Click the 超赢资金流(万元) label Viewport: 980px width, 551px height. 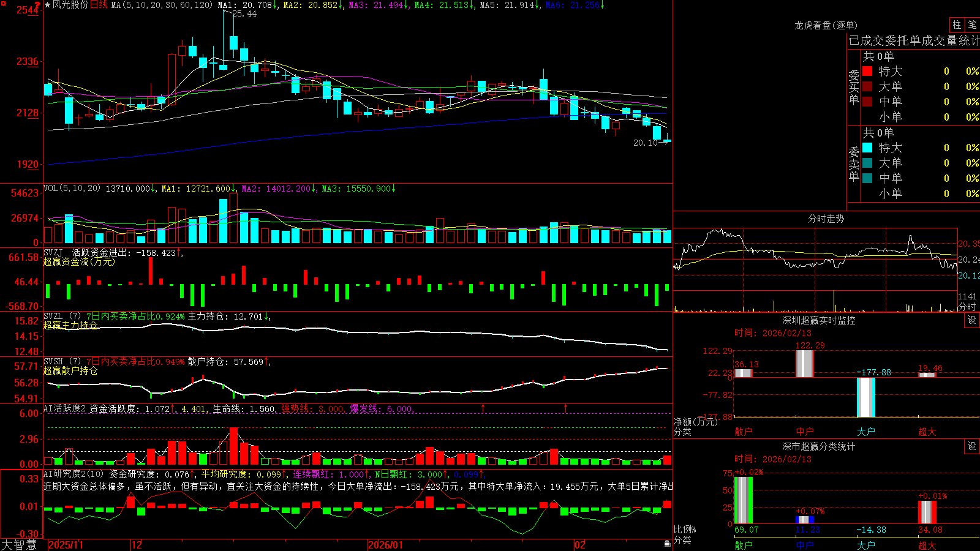click(x=79, y=261)
